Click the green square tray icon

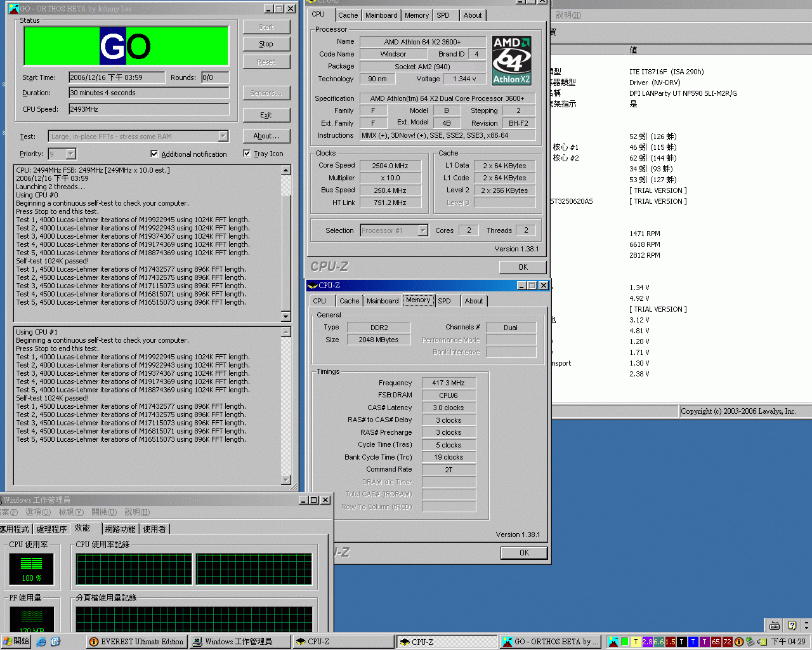point(625,642)
